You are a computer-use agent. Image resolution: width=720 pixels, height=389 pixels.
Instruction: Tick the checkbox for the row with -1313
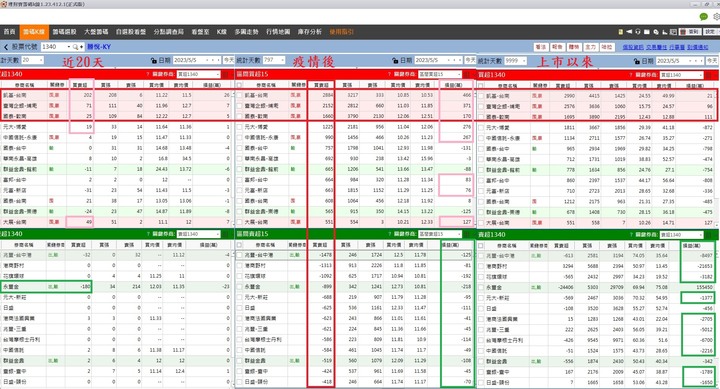[239, 265]
